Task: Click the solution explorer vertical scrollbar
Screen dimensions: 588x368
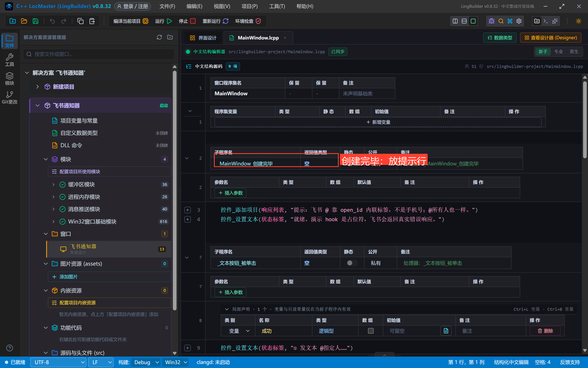Action: click(175, 190)
